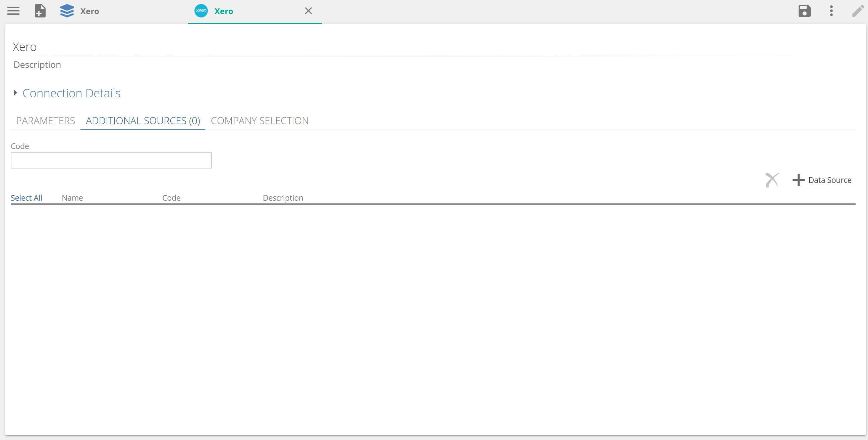Click the delete X icon beside Data Source
This screenshot has width=868, height=440.
(772, 180)
